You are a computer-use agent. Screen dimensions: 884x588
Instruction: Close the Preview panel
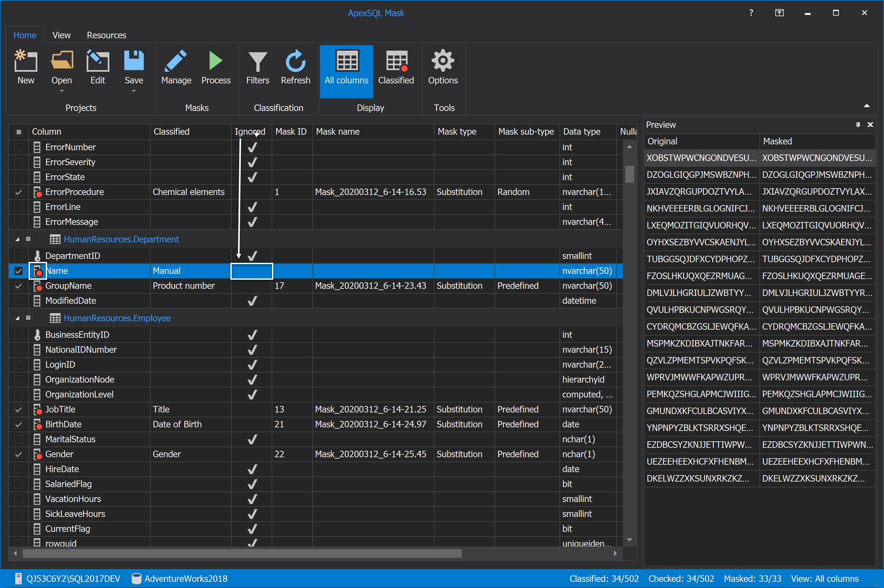(870, 125)
